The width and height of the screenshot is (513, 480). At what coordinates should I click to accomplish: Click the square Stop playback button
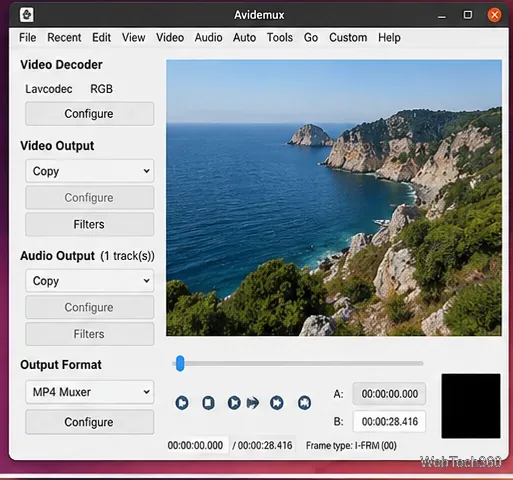click(x=208, y=403)
